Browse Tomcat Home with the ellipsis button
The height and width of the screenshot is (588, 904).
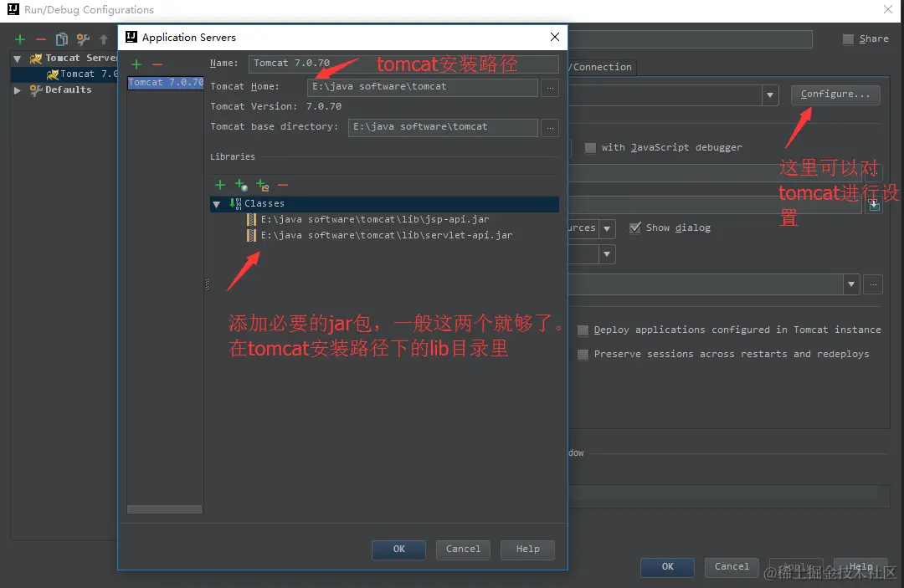(550, 87)
